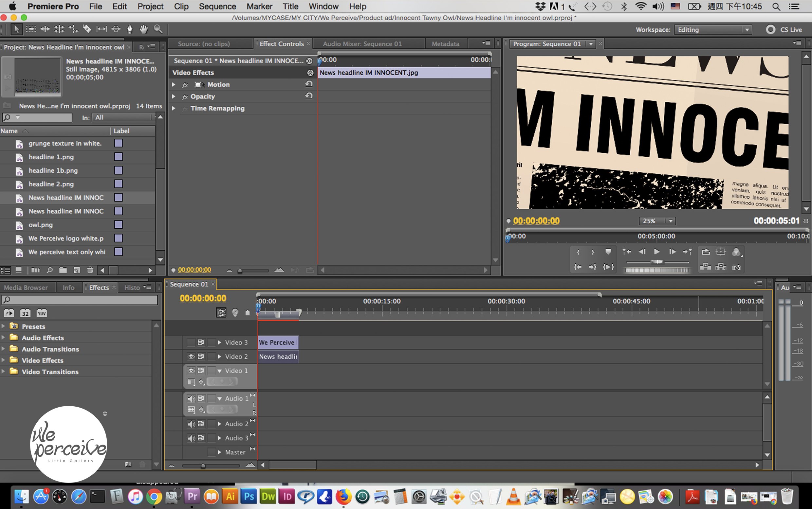812x509 pixels.
Task: Reset the Motion effect
Action: [309, 84]
